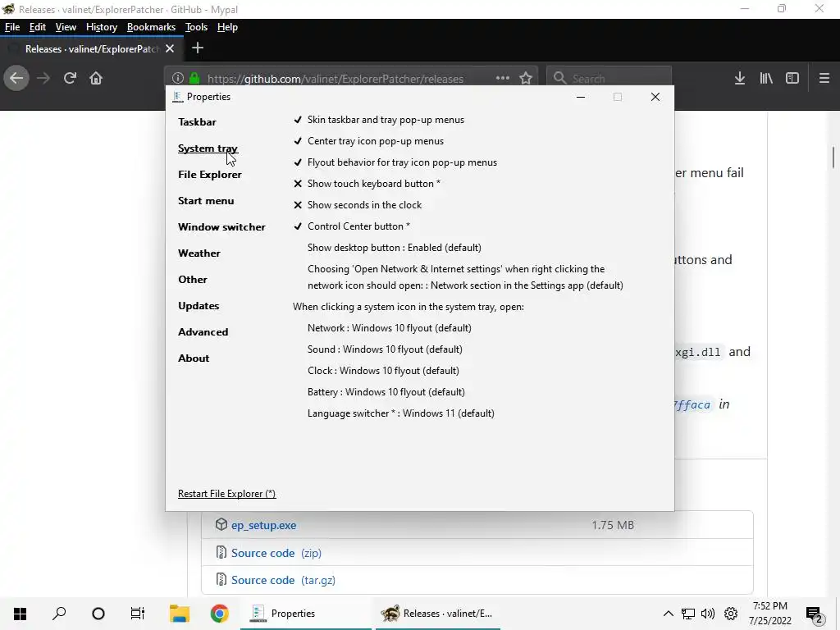
Task: Open taskbar search magnifier
Action: [59, 614]
